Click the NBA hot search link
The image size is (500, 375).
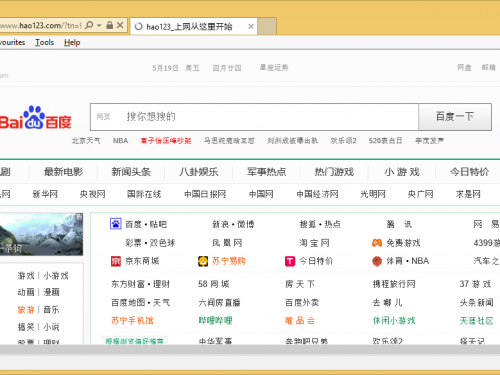tap(120, 141)
